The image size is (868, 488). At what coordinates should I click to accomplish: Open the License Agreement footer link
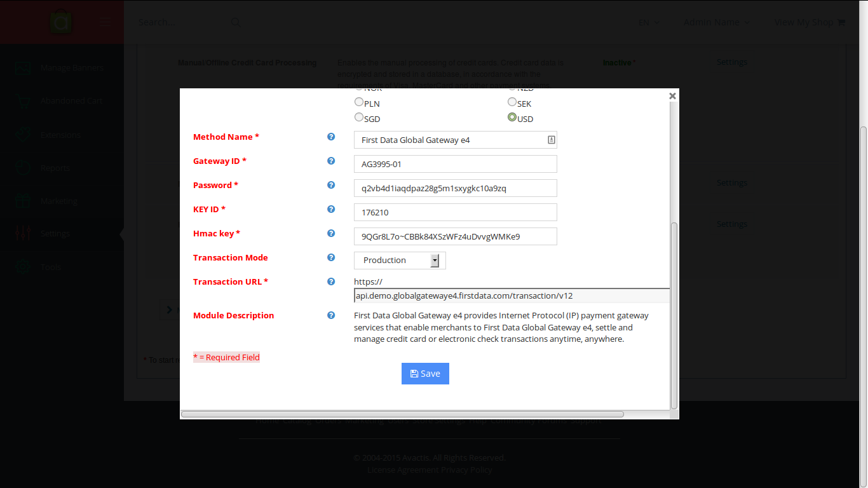click(403, 470)
